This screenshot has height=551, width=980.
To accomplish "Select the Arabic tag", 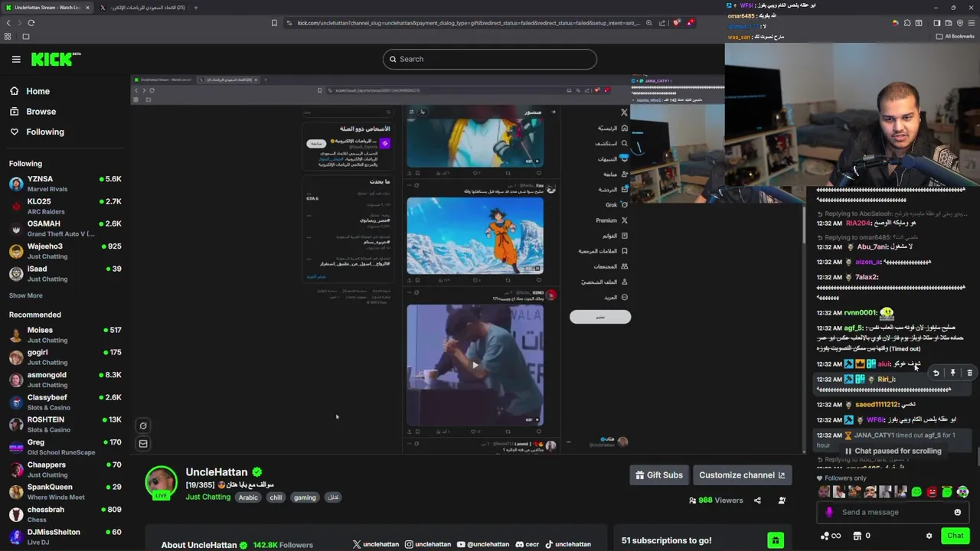I will [x=248, y=497].
